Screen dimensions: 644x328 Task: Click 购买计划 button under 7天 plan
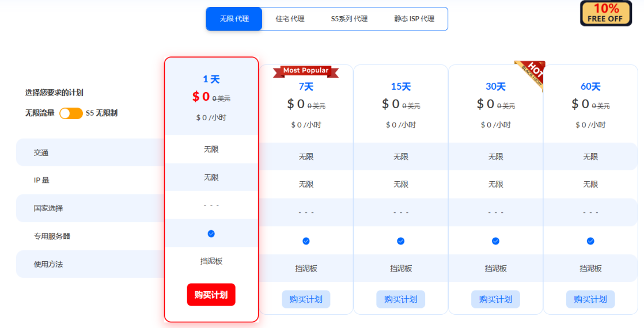306,299
